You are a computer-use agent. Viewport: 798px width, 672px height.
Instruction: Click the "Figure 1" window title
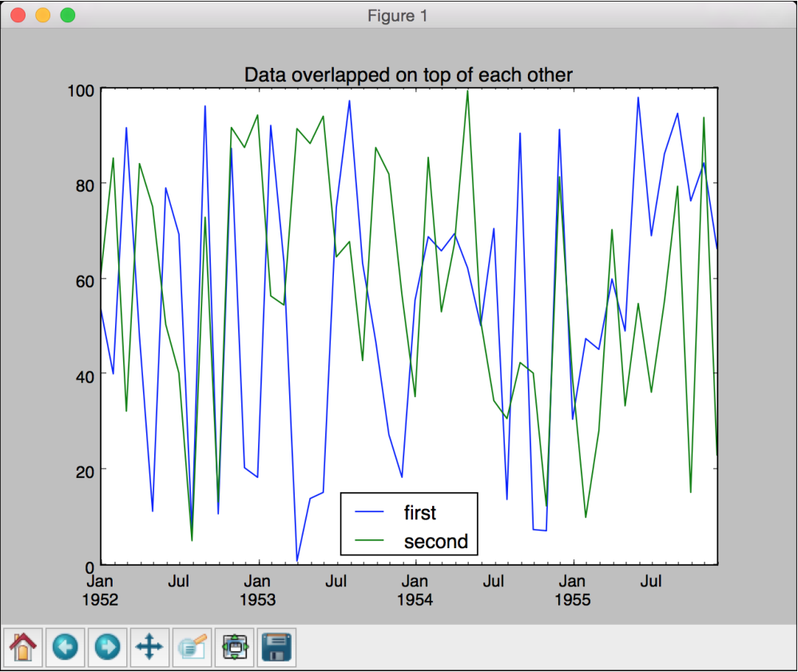[398, 15]
